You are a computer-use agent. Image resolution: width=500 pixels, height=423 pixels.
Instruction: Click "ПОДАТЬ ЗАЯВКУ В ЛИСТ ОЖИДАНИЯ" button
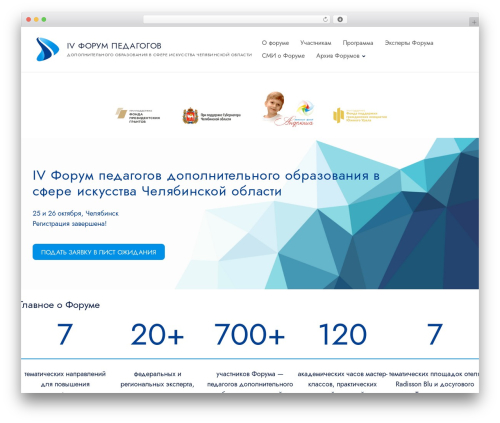[x=99, y=252]
